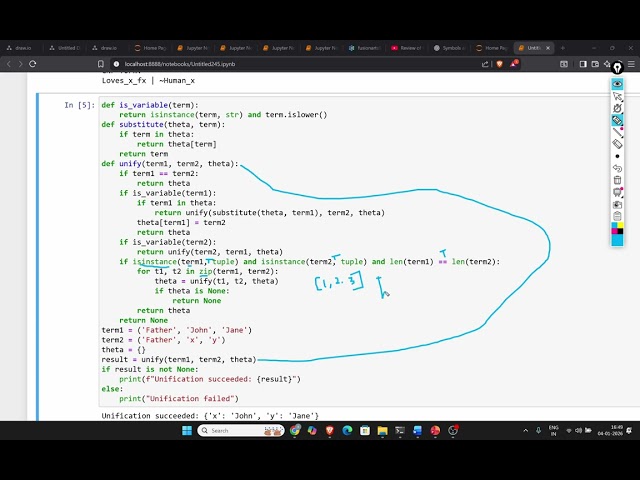
Task: Pick the black color swatch
Action: click(620, 231)
